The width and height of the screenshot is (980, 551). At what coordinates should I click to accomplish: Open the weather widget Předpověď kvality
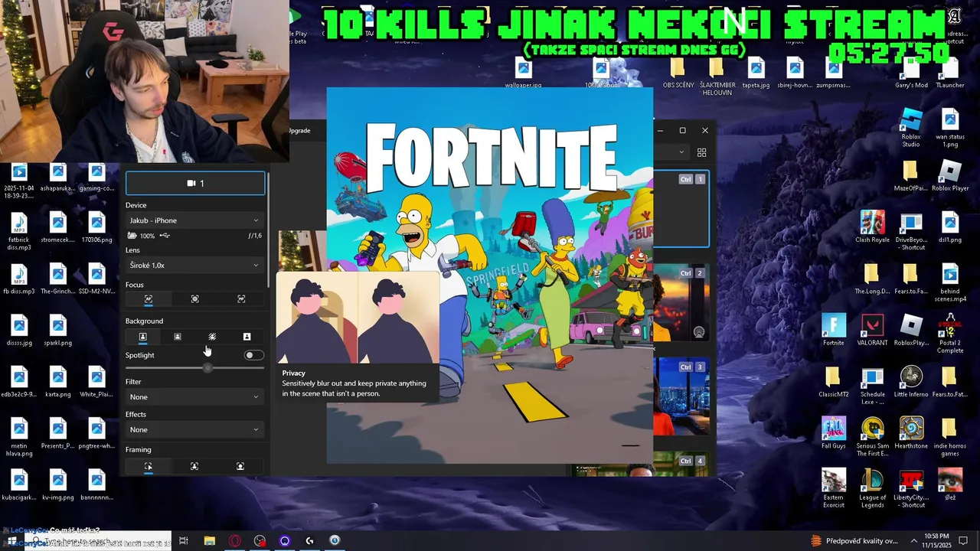click(x=854, y=541)
